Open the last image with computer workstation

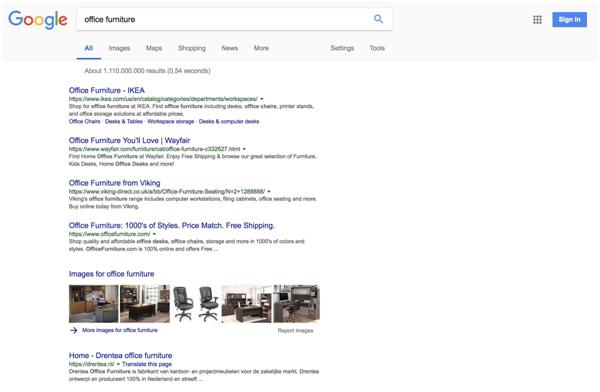point(297,304)
